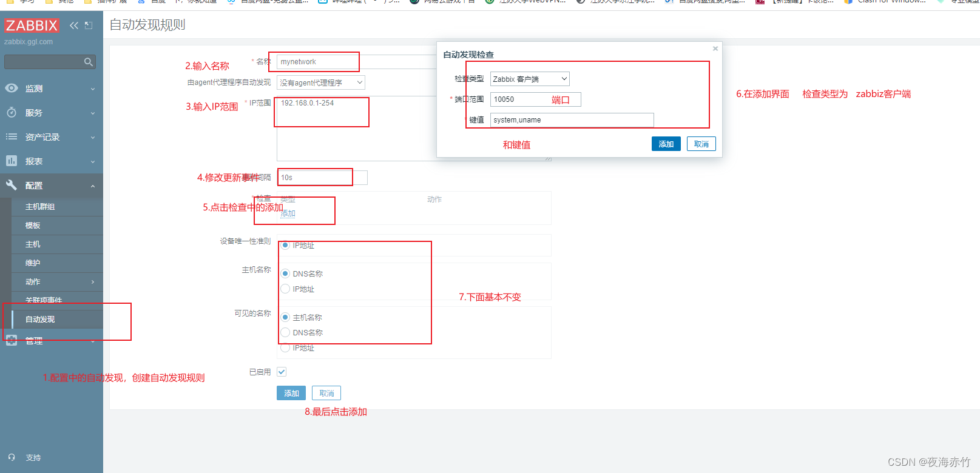Select 设备唯一性准则 IP地址 radio

pyautogui.click(x=285, y=246)
